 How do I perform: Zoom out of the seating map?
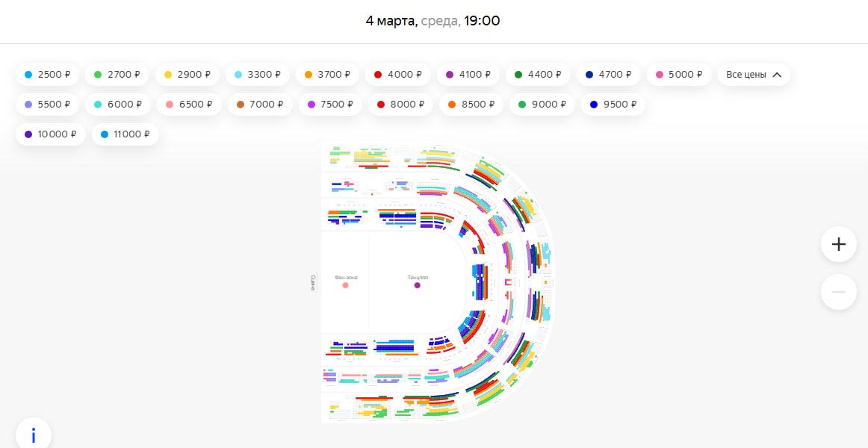(x=838, y=292)
